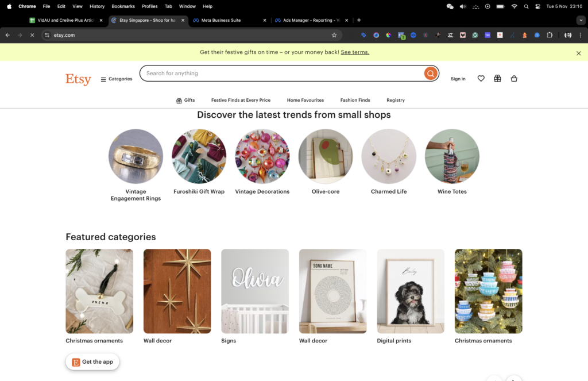Dismiss the festive gifts banner
This screenshot has width=588, height=381.
point(578,53)
